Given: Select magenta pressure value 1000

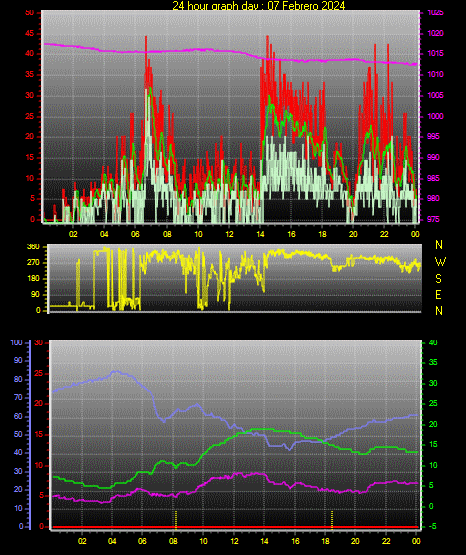Looking at the screenshot, I should click(x=435, y=116).
